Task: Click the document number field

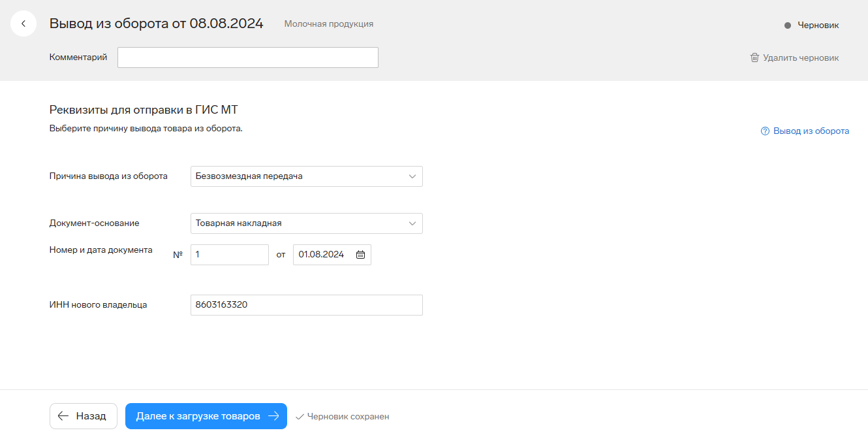Action: tap(230, 255)
